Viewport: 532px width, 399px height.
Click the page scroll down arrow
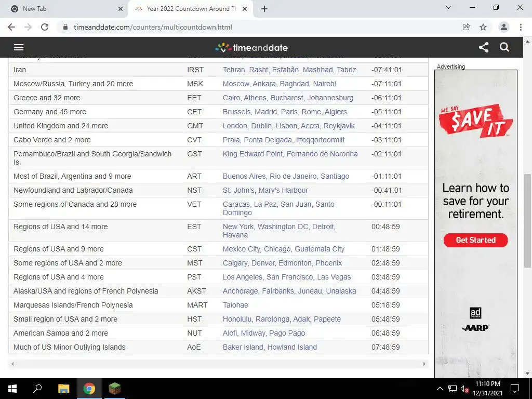coord(528,374)
